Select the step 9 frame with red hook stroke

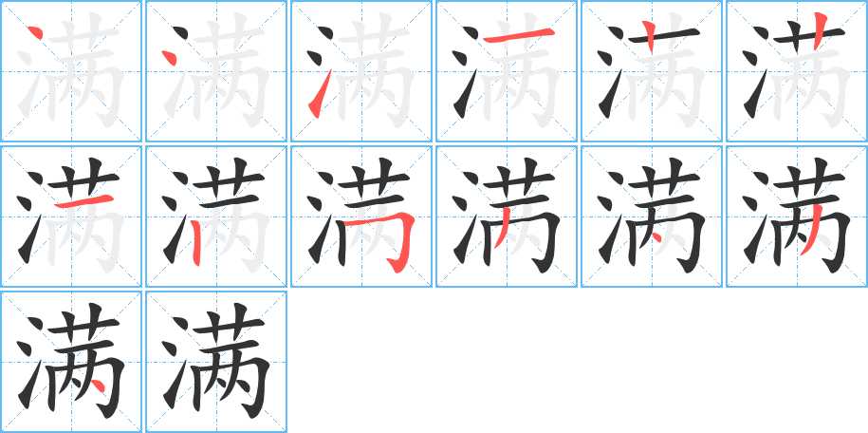pyautogui.click(x=360, y=216)
